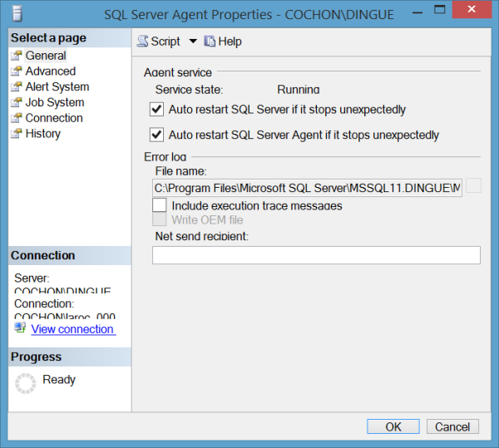Click the History page icon

17,133
